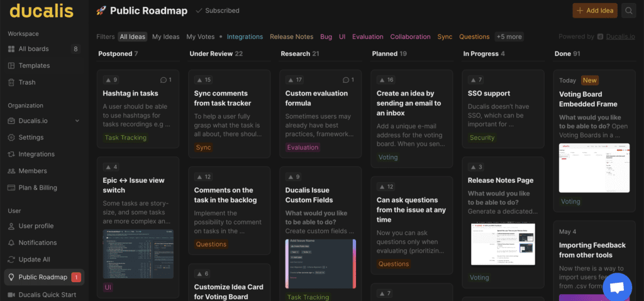Filter by Evaluation label
This screenshot has height=301, width=644.
coord(367,36)
